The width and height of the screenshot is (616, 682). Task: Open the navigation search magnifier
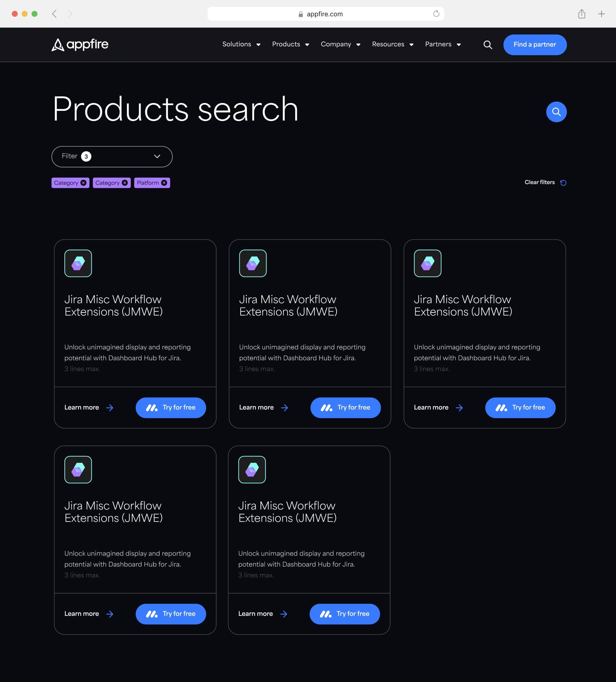tap(487, 44)
